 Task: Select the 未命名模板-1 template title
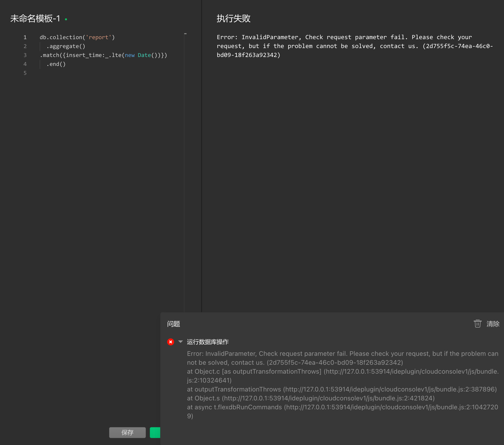point(35,19)
